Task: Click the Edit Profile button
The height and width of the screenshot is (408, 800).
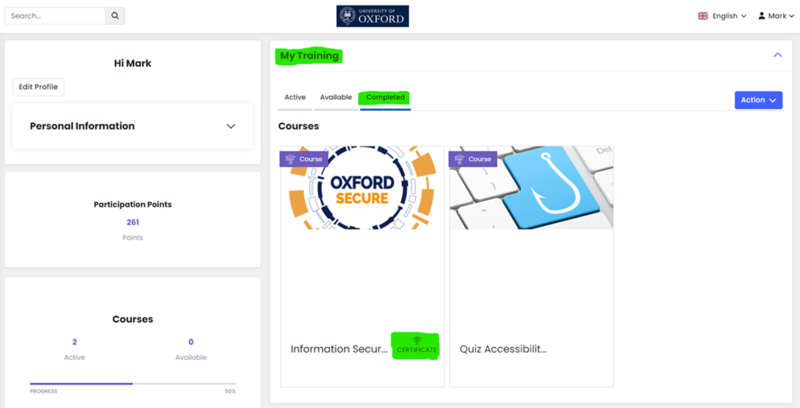Action: click(38, 87)
